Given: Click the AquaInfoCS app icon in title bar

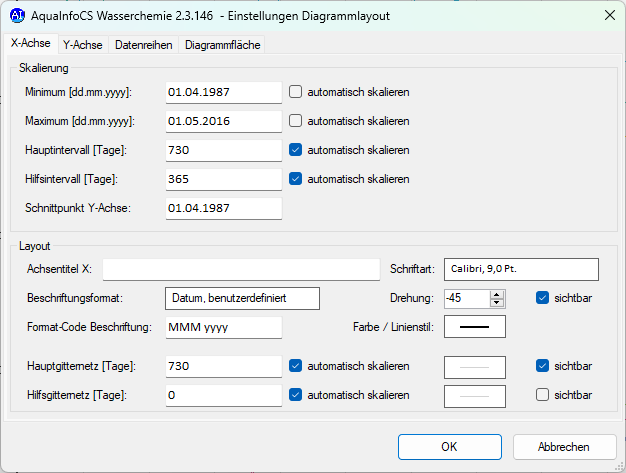Looking at the screenshot, I should pyautogui.click(x=17, y=16).
